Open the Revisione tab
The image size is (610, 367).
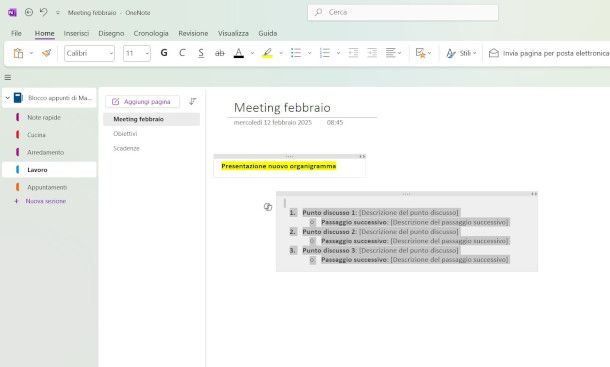[x=193, y=33]
